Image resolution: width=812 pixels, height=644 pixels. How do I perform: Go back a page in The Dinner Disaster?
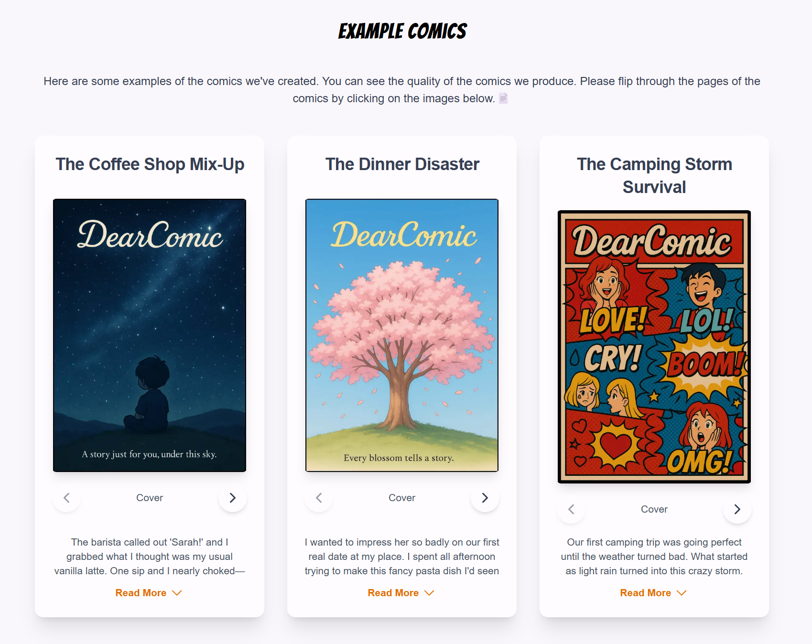(319, 498)
